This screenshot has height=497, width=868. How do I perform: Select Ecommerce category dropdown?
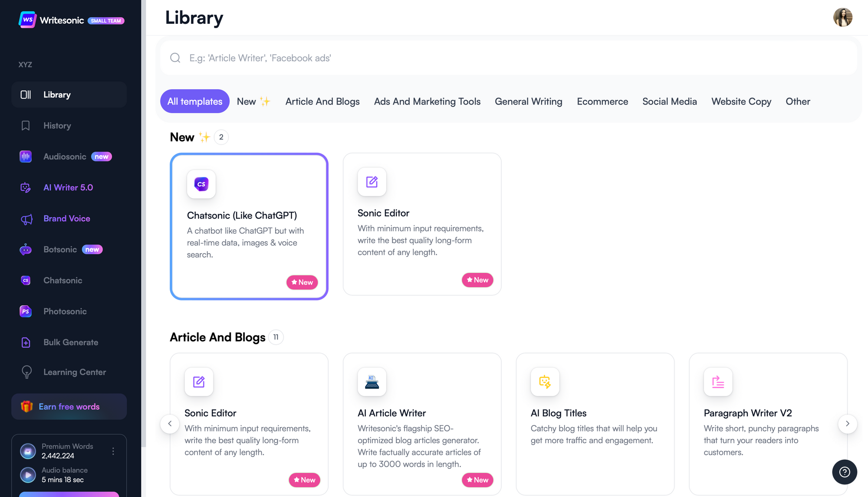(602, 101)
